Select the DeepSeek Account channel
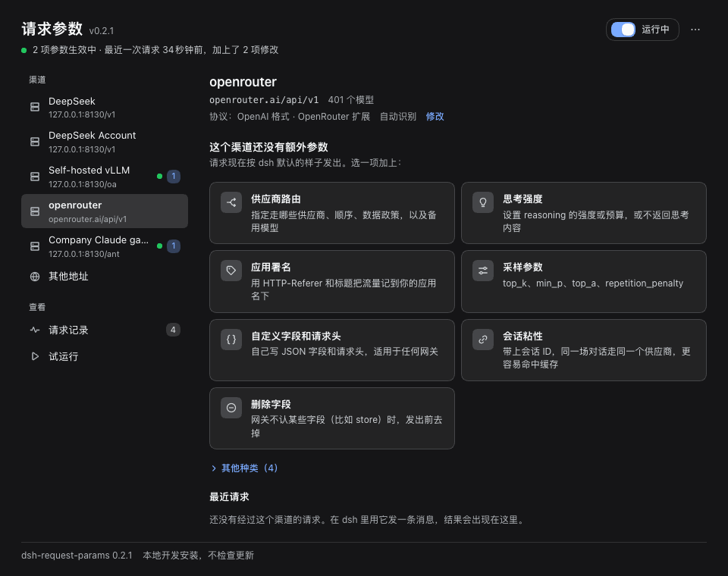Screen dimensions: 728x576 coord(105,142)
